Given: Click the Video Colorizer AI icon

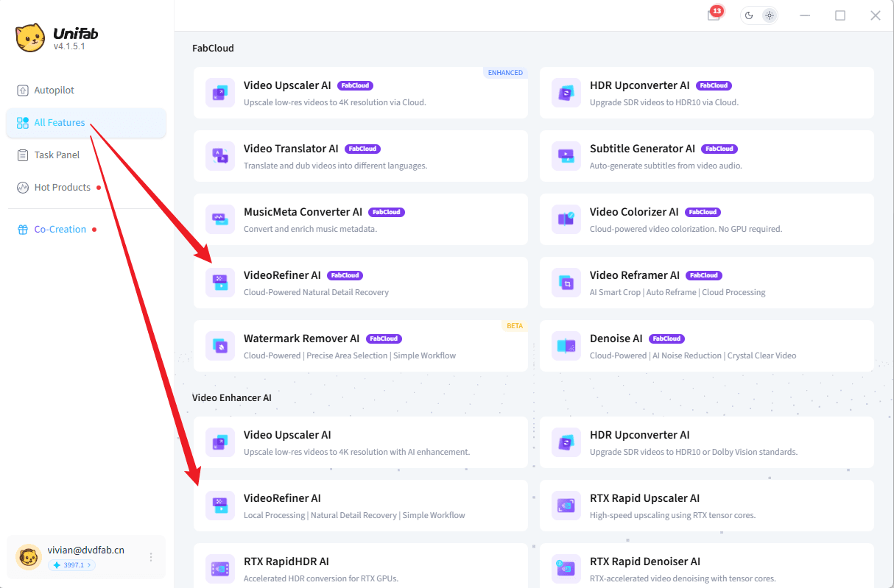Looking at the screenshot, I should pos(566,219).
